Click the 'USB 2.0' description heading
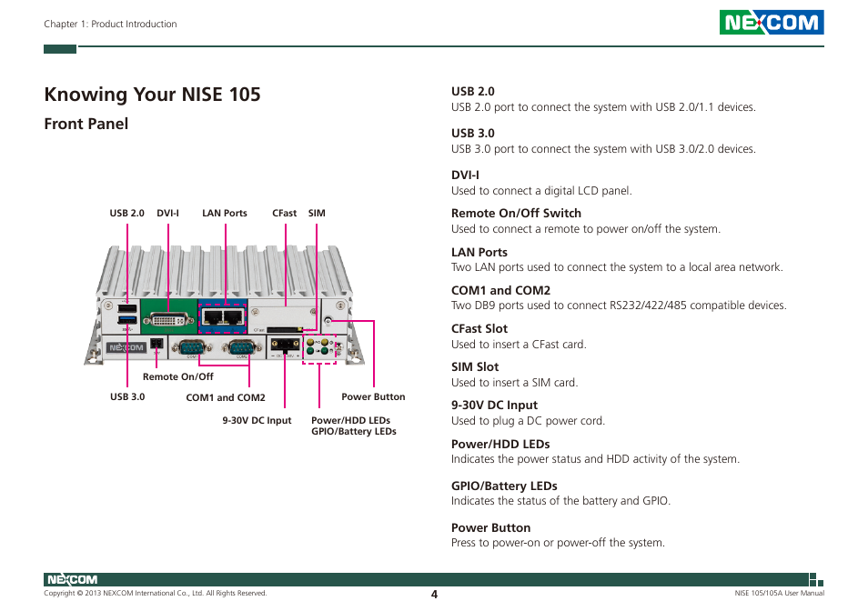The height and width of the screenshot is (611, 868). tap(473, 92)
